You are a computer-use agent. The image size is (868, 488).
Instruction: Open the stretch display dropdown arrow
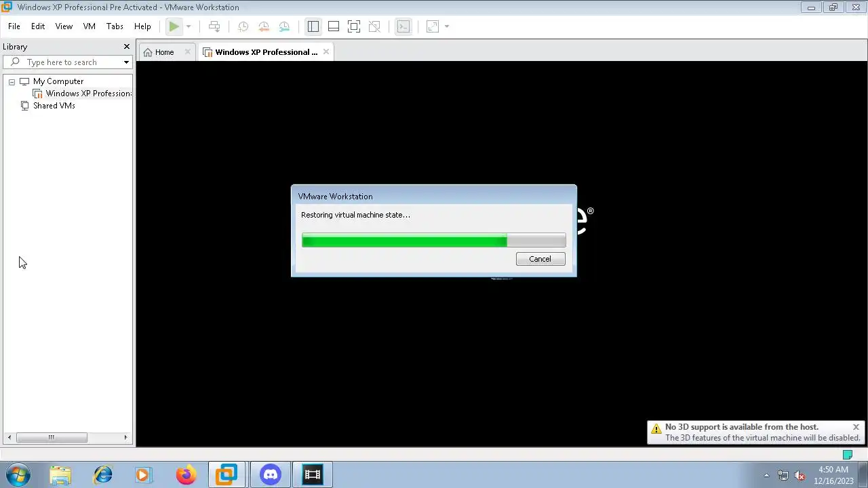(x=447, y=26)
